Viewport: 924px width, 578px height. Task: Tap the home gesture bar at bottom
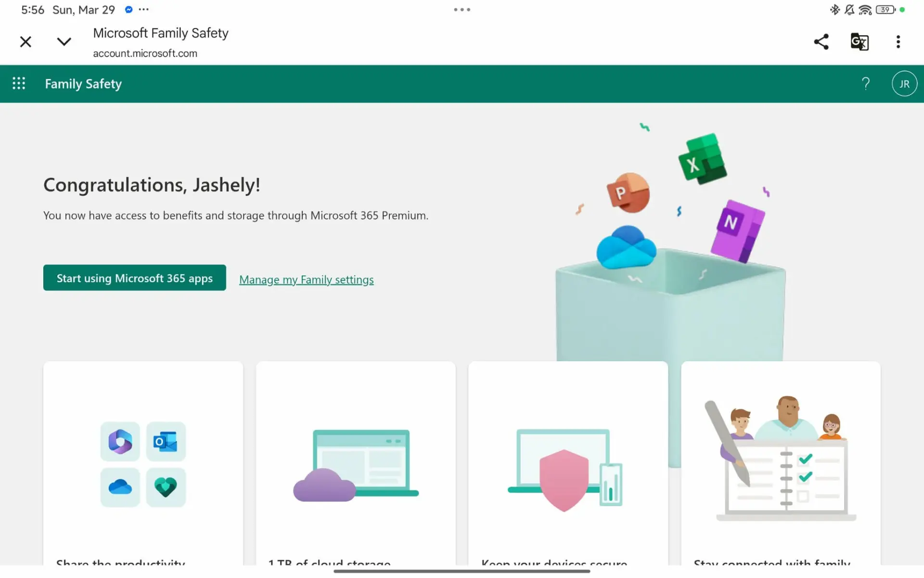462,571
